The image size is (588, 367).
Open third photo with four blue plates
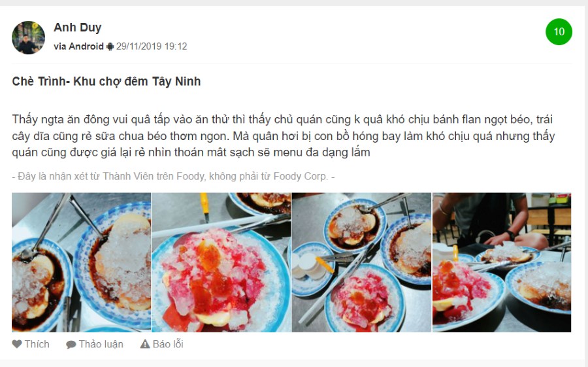361,262
